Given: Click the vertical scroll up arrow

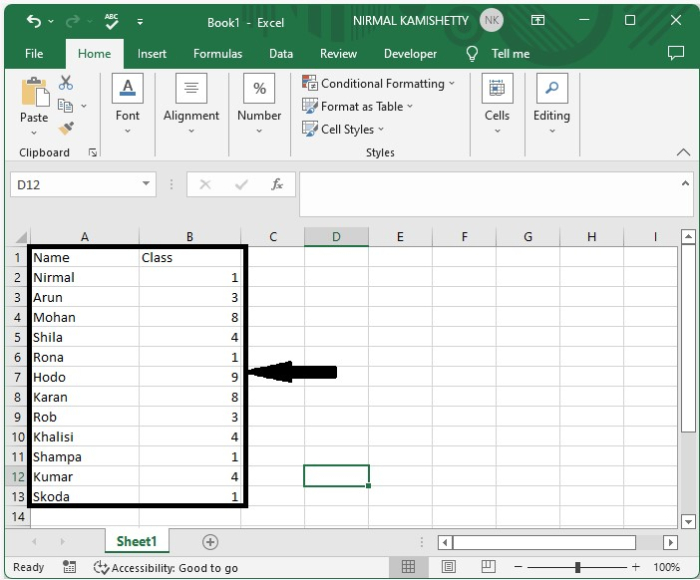Looking at the screenshot, I should coord(688,237).
